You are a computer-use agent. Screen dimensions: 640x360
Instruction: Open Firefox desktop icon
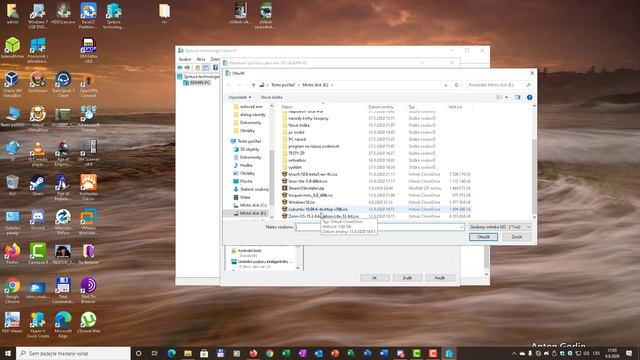coord(12,254)
